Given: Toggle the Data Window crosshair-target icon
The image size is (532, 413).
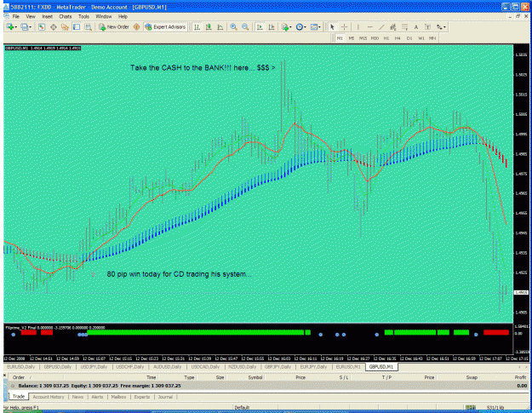Looking at the screenshot, I should click(54, 27).
